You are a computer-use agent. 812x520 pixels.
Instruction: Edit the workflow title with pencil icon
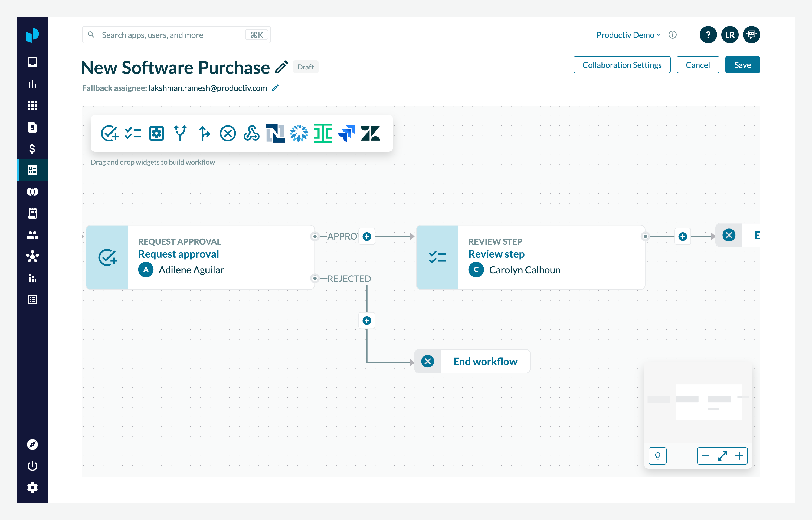(x=281, y=67)
